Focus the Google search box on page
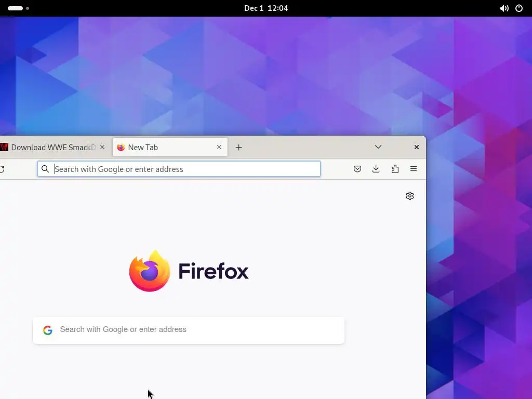 tap(189, 330)
